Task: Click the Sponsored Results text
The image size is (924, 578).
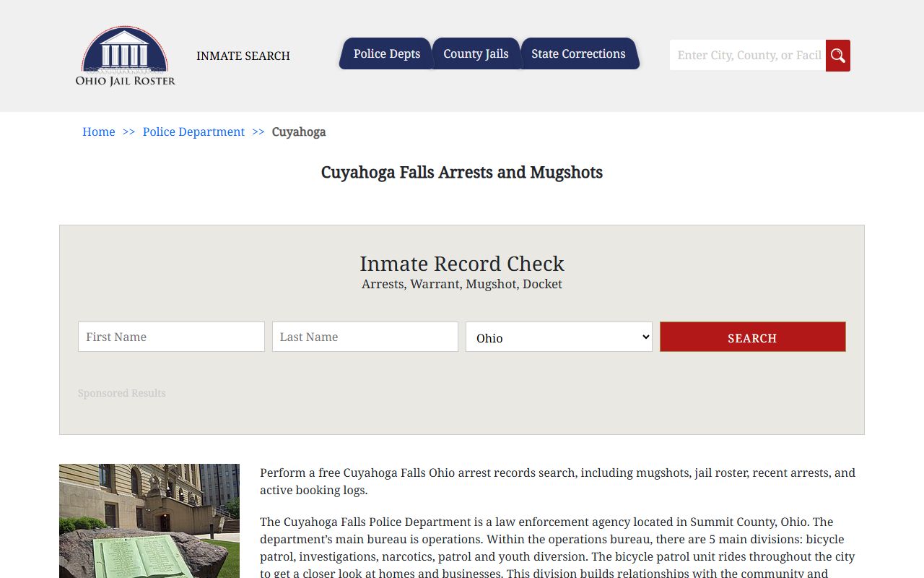Action: coord(122,393)
